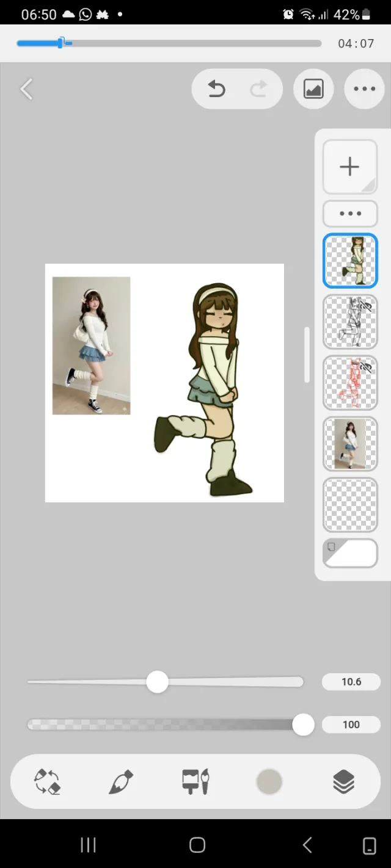Open the current color swatch picker
Image resolution: width=391 pixels, height=868 pixels.
pos(269,781)
